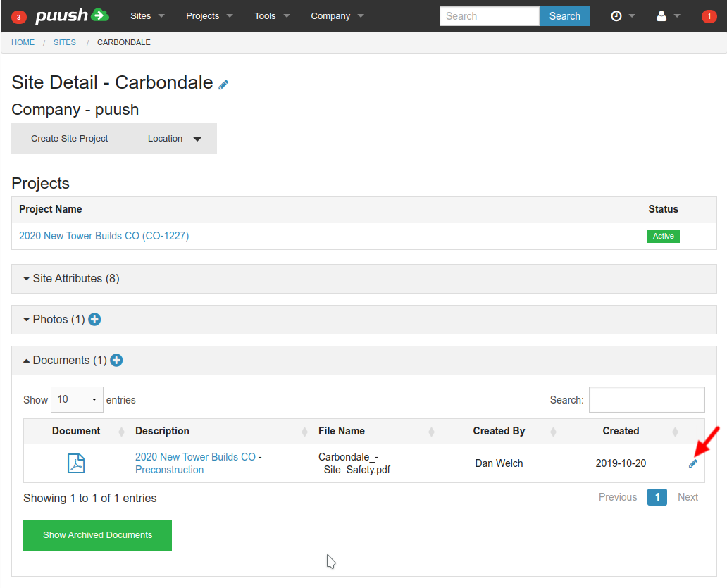Open the red alert badge showing 1
Viewport: 727px width, 588px height.
pyautogui.click(x=709, y=16)
